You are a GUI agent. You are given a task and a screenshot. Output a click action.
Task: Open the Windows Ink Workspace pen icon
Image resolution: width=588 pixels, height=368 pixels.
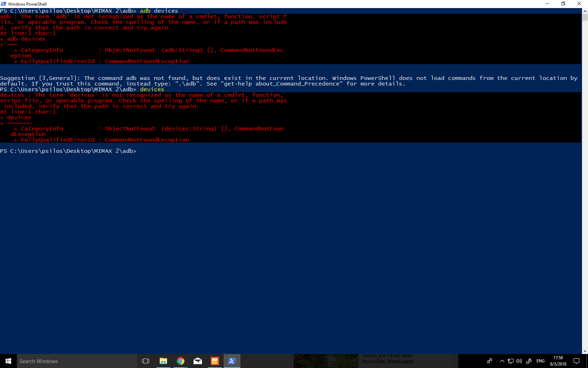(x=529, y=361)
